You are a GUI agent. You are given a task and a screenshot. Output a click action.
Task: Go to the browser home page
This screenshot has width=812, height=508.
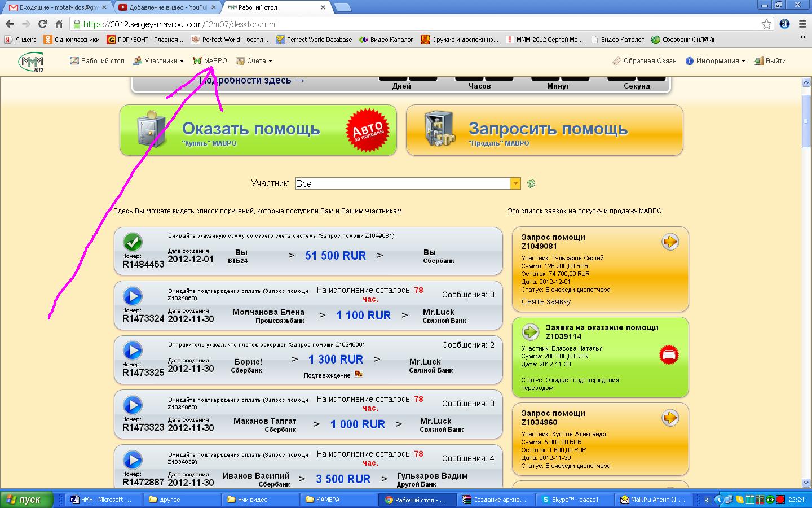pos(59,24)
